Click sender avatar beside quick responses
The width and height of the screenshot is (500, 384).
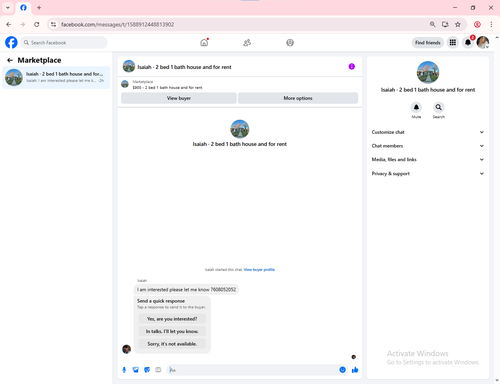[126, 349]
